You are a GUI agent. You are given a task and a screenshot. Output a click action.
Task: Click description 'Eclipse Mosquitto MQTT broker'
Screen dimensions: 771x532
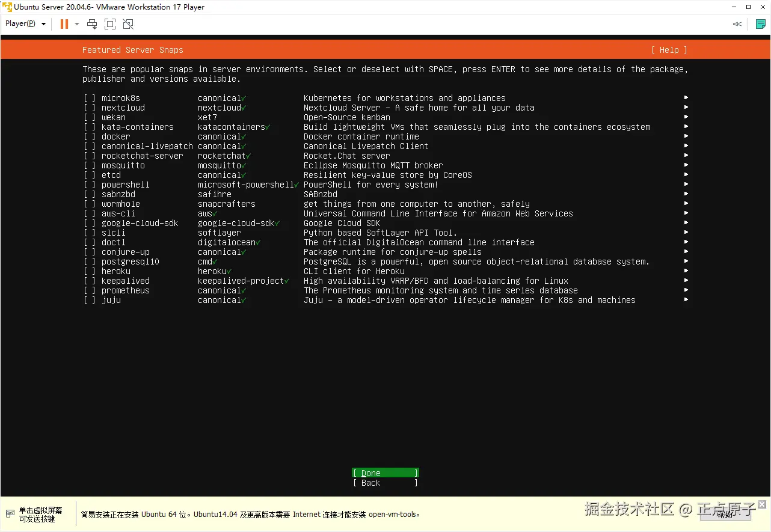(x=373, y=165)
